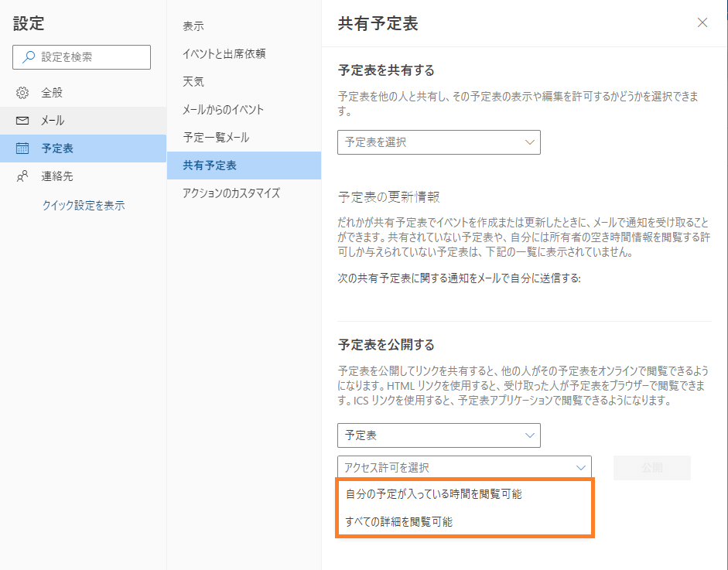
Task: Open the メール settings category
Action: click(x=83, y=121)
